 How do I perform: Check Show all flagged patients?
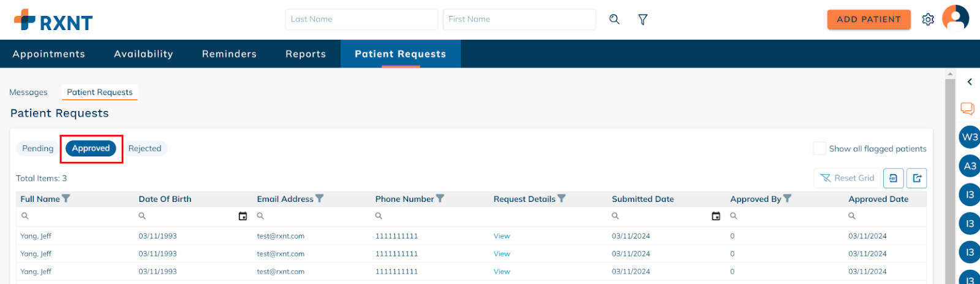click(x=819, y=148)
